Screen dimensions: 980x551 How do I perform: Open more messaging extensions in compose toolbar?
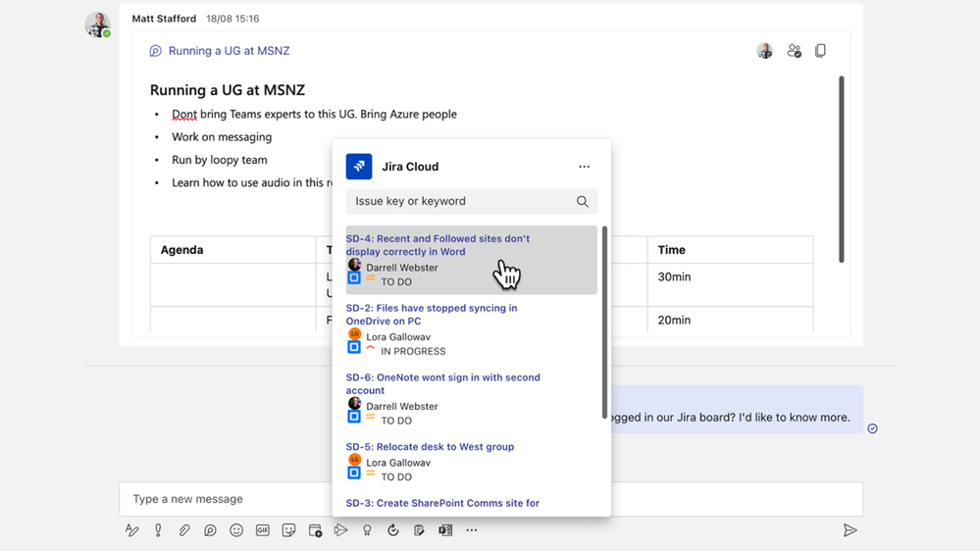(x=471, y=530)
